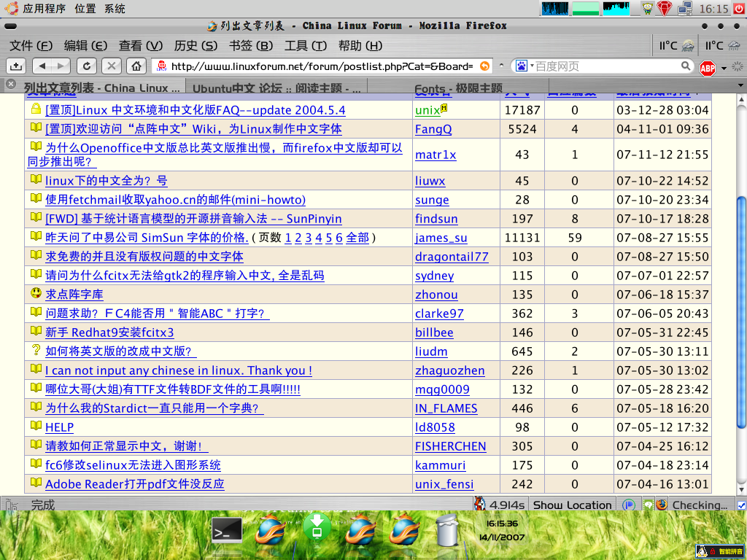
Task: Open the trash can in the dock
Action: (447, 529)
